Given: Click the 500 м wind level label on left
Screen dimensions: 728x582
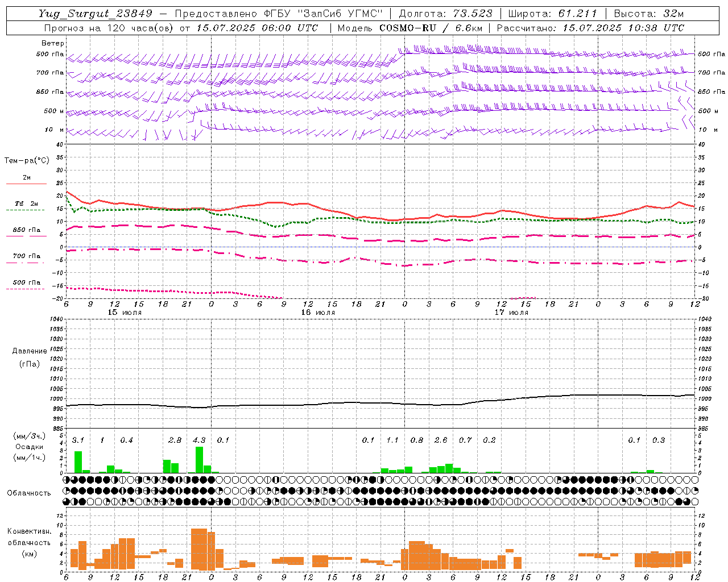Looking at the screenshot, I should pos(54,111).
